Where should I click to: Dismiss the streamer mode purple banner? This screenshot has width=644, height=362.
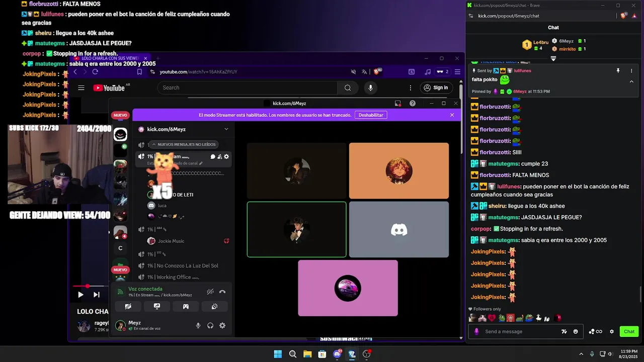452,115
